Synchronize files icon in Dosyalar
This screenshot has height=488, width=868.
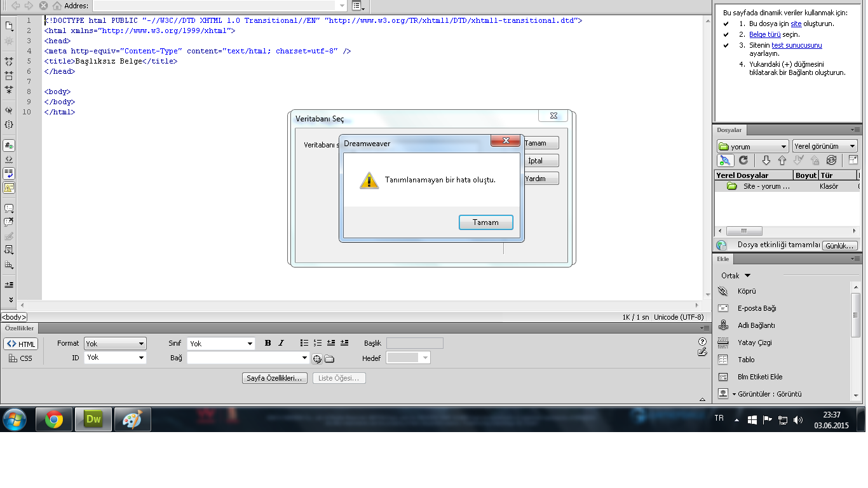click(x=831, y=161)
